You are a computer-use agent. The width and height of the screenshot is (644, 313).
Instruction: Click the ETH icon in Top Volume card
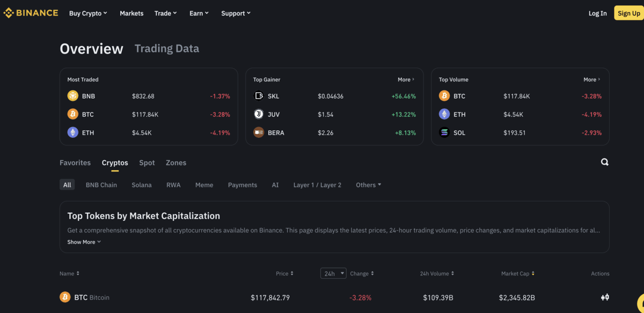click(x=444, y=114)
